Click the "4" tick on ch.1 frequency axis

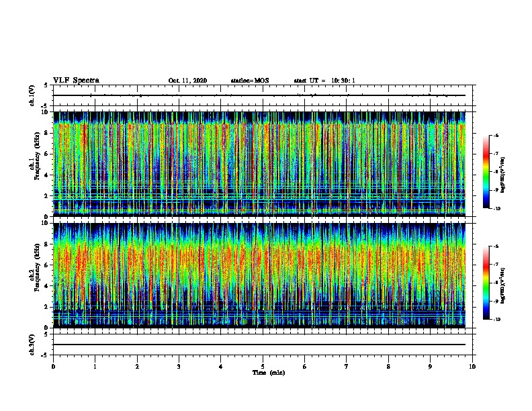tap(47, 175)
